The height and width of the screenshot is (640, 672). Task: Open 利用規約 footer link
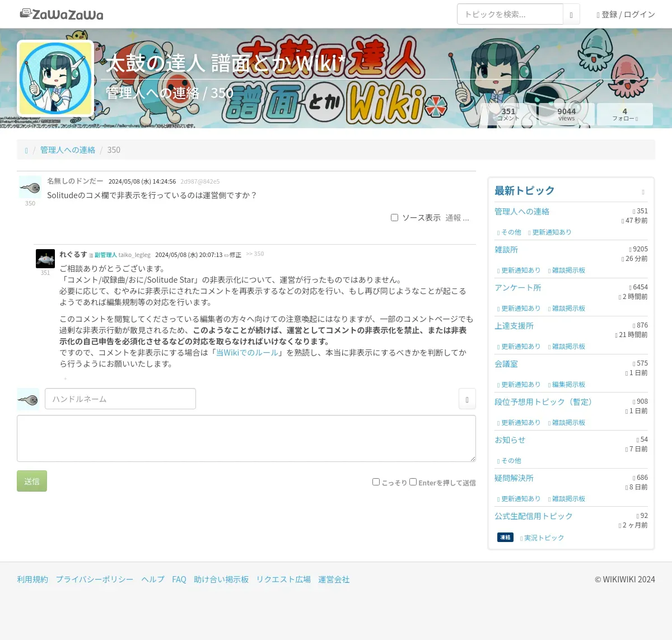pyautogui.click(x=32, y=580)
